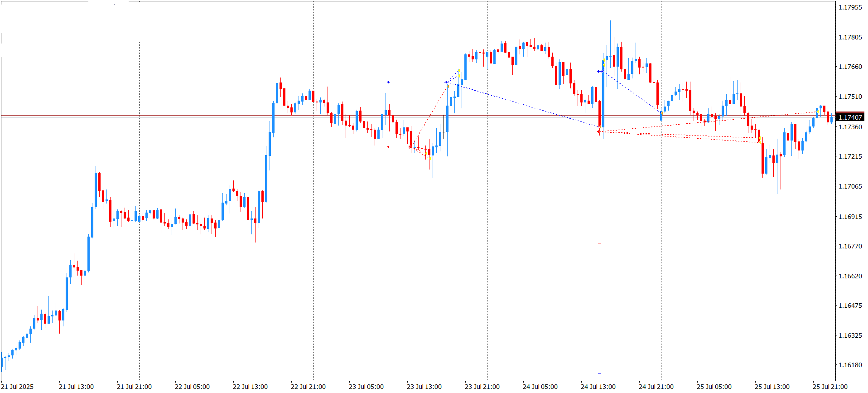Click the 25 Jul 21:00 time label
The width and height of the screenshot is (868, 393).
(830, 387)
